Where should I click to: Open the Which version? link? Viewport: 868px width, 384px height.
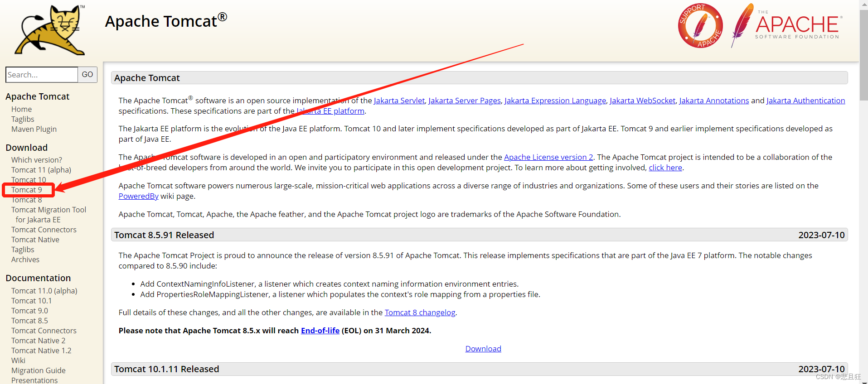[x=37, y=160]
